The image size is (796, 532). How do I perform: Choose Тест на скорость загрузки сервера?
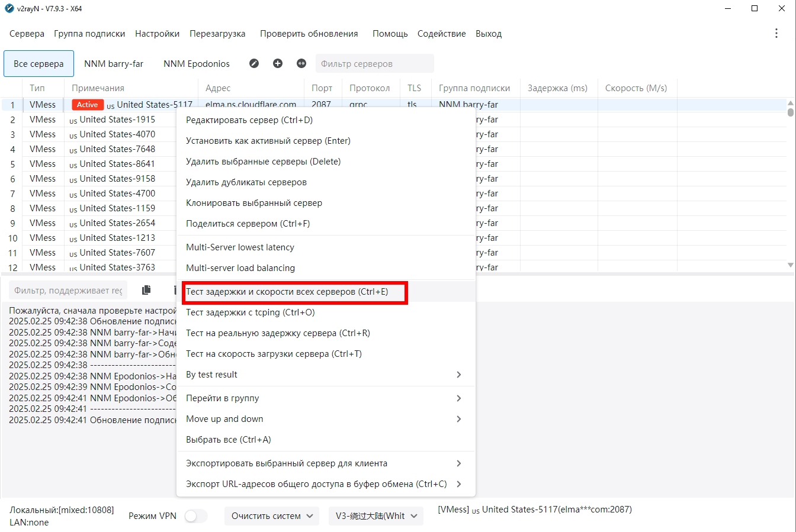click(x=326, y=354)
